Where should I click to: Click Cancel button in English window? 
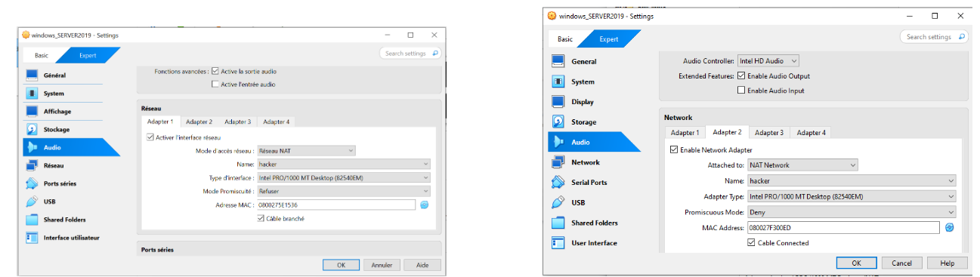(901, 263)
